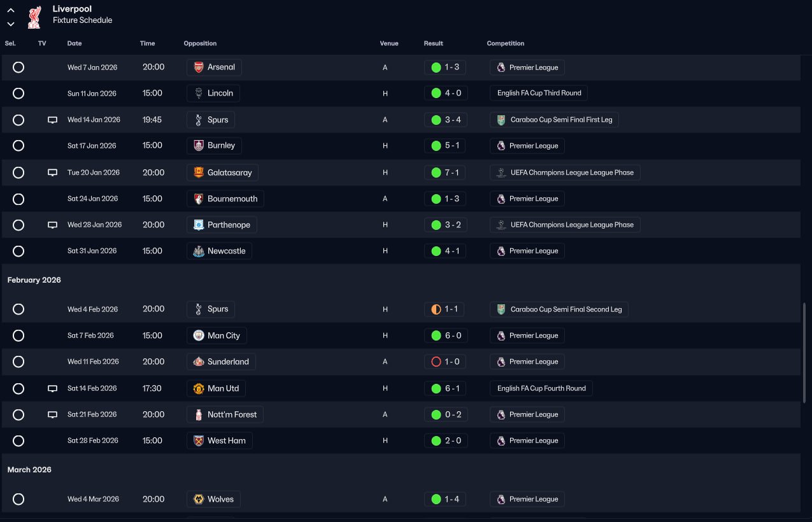The image size is (812, 522).
Task: Select radio button for Newcastle fixture
Action: (x=18, y=251)
